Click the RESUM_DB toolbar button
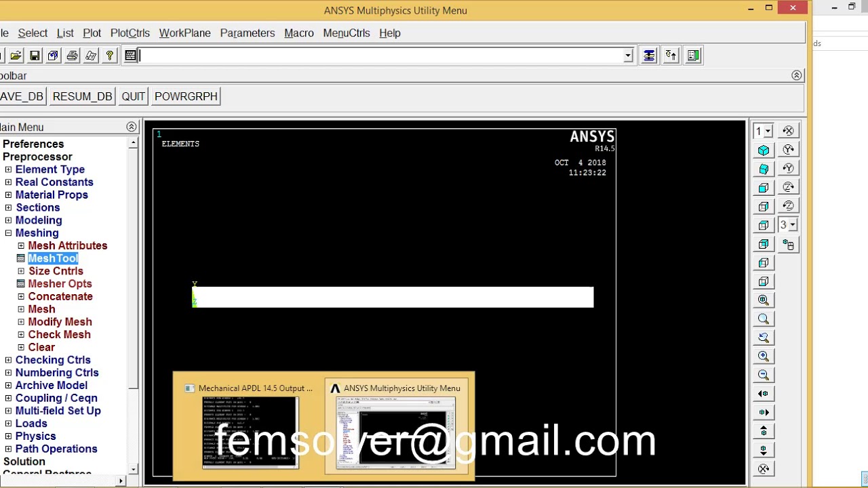 point(82,96)
